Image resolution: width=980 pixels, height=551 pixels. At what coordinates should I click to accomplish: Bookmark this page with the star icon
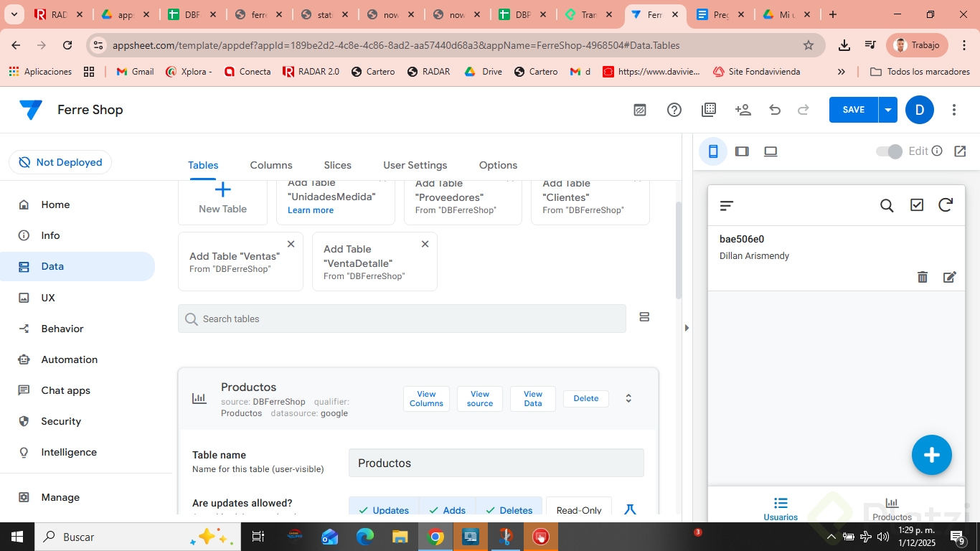point(809,45)
